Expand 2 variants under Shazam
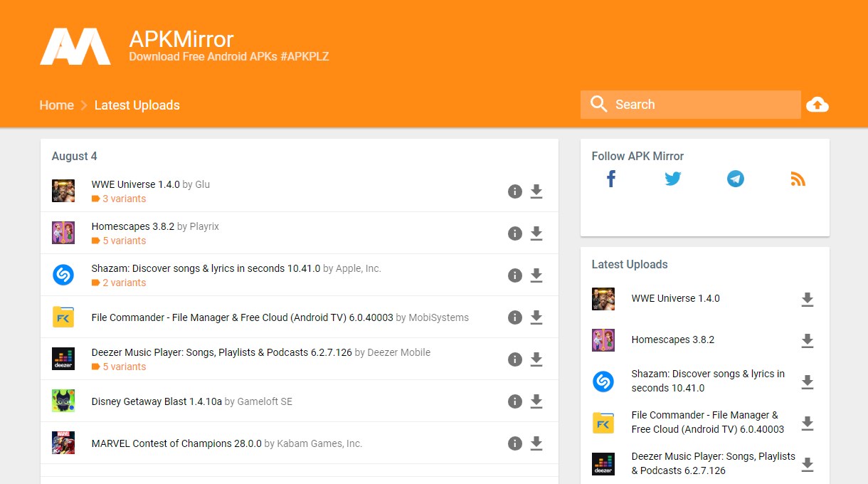 tap(119, 283)
